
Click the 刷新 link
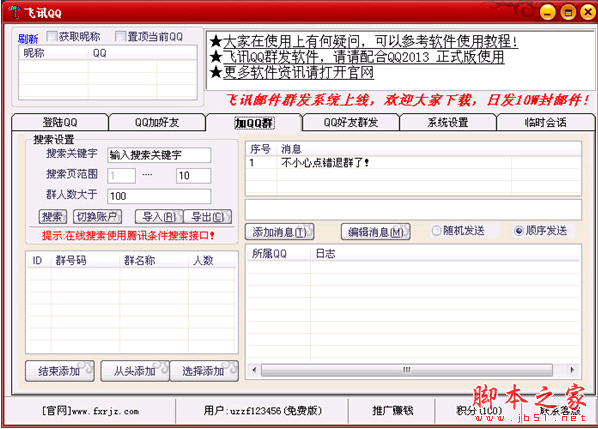[x=28, y=39]
